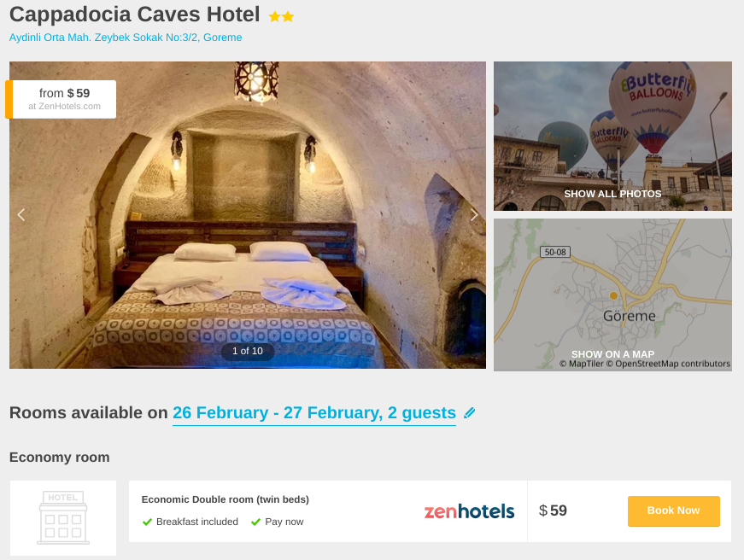Expand the full photo gallery via SHOW ALL PHOTOS

pyautogui.click(x=612, y=194)
